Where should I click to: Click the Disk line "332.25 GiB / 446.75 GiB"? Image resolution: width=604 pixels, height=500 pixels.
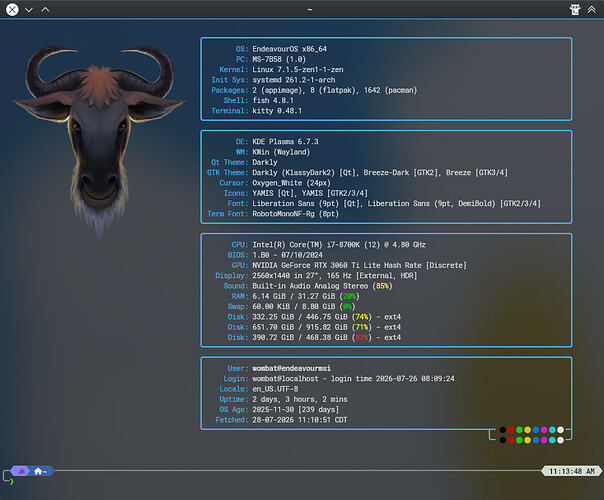pyautogui.click(x=300, y=317)
